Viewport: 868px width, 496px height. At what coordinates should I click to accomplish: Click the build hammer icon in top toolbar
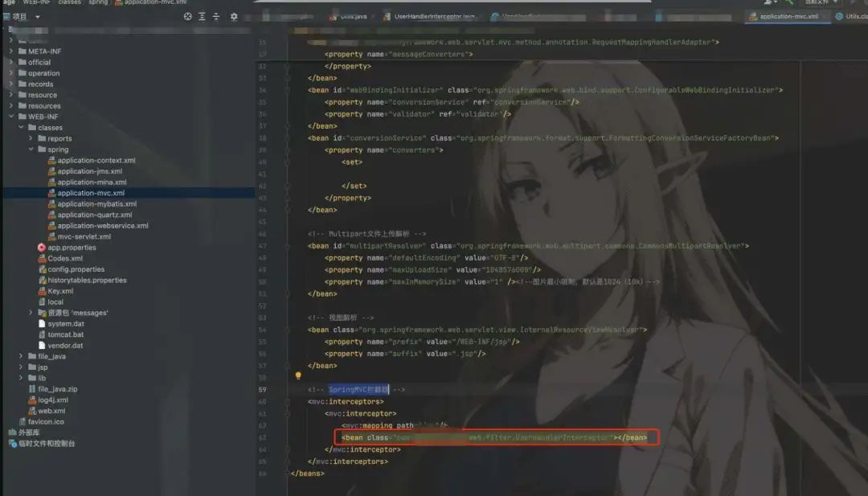[x=789, y=2]
